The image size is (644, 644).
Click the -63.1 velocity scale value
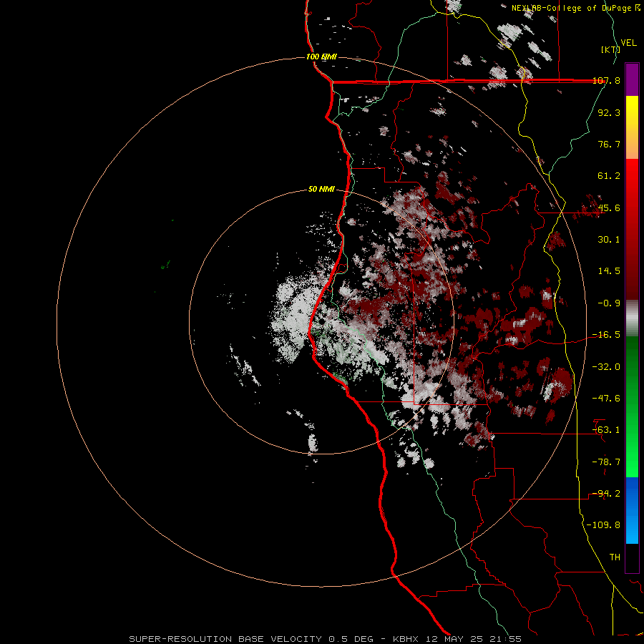click(x=606, y=430)
